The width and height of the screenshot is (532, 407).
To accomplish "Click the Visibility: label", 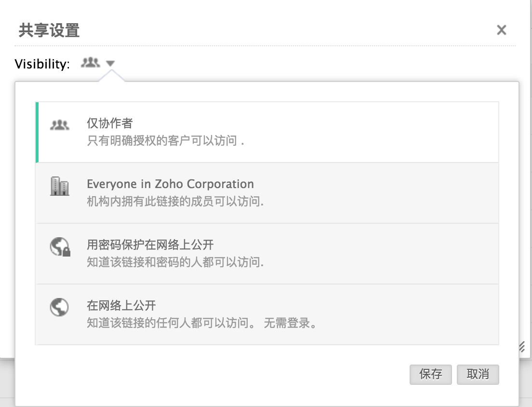I will point(42,64).
